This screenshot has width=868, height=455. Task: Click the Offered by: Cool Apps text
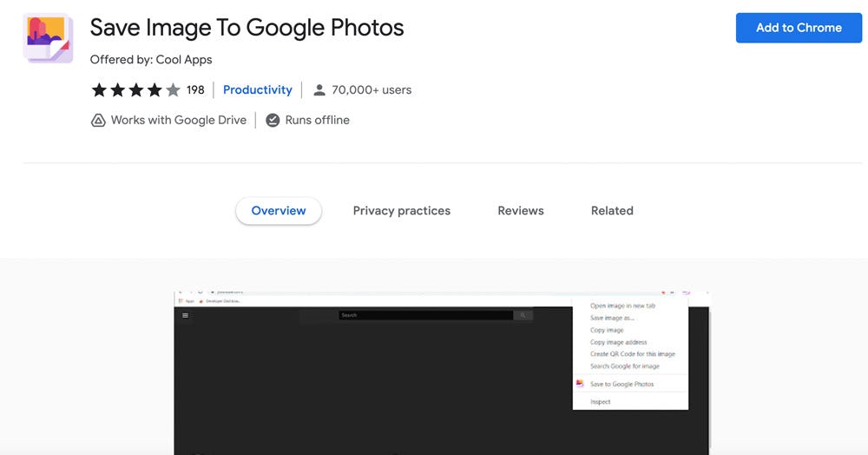coord(151,59)
